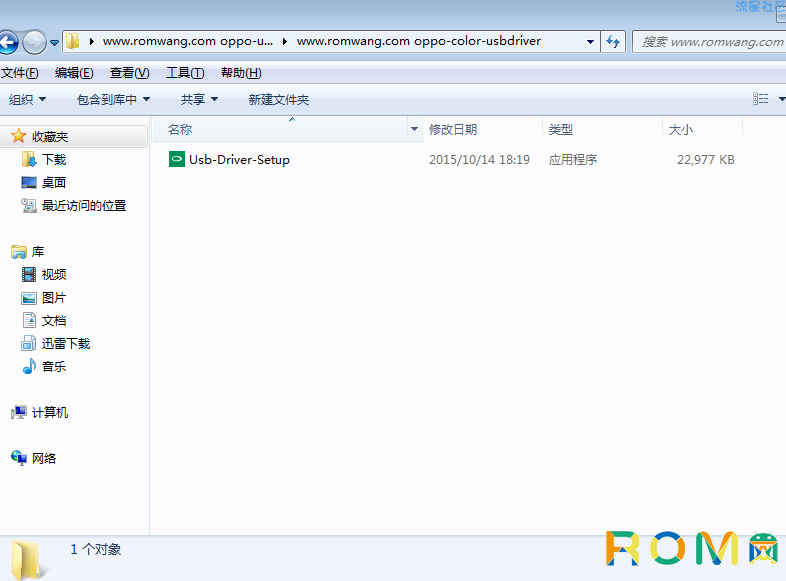Open the address bar history dropdown
The height and width of the screenshot is (581, 786).
pyautogui.click(x=590, y=42)
